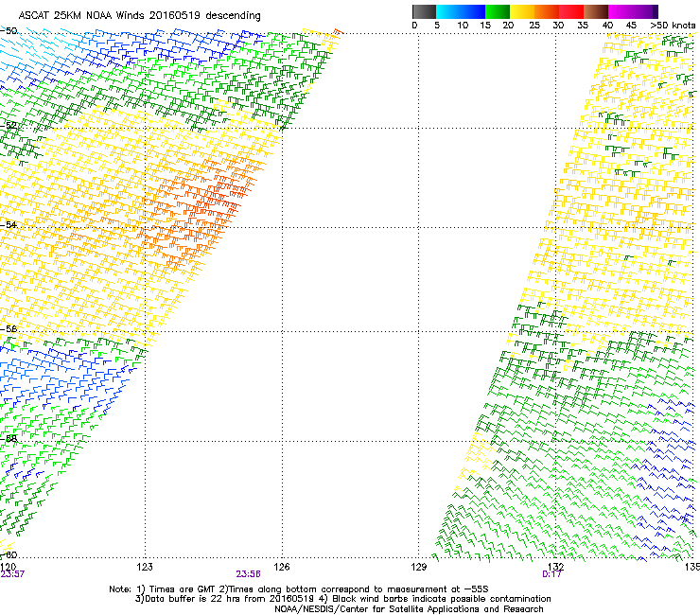The image size is (700, 615).
Task: Select the yellow 20-25 knots legend swatch
Action: pyautogui.click(x=522, y=11)
